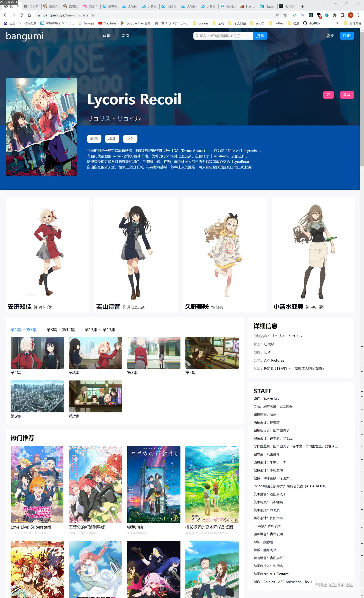Switch to the 后台管 browser tab

[x=32, y=6]
